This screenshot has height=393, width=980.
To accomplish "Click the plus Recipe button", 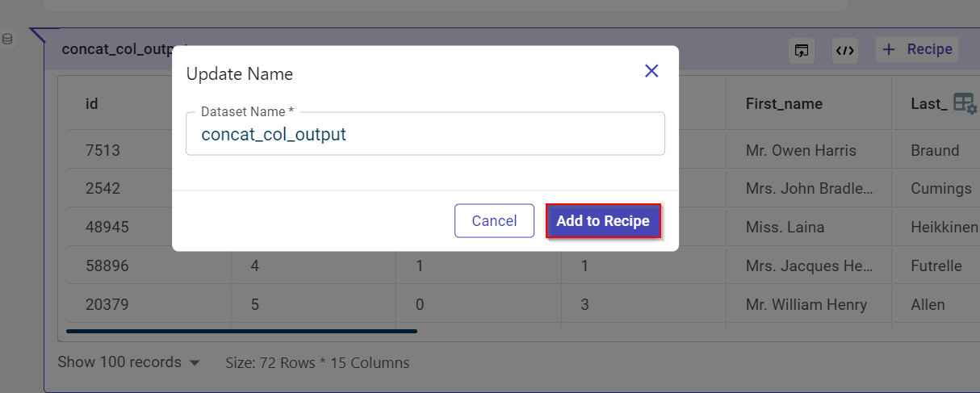I will tap(917, 49).
